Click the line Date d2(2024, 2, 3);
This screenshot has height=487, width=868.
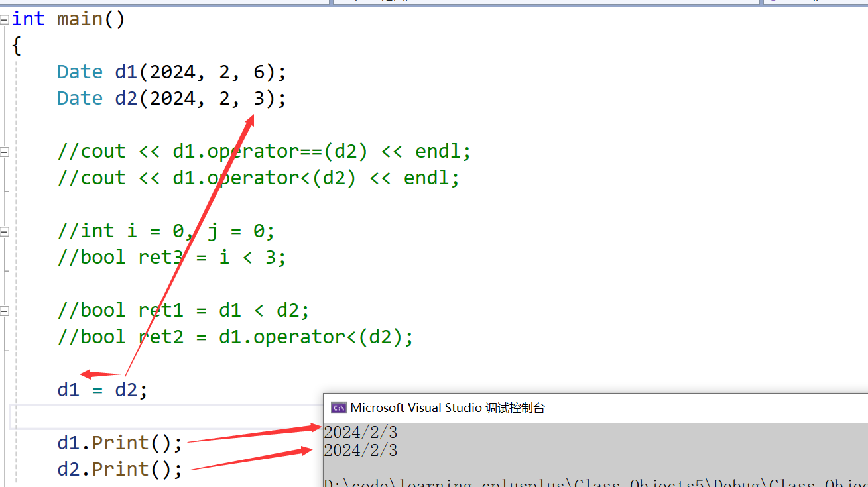point(172,98)
